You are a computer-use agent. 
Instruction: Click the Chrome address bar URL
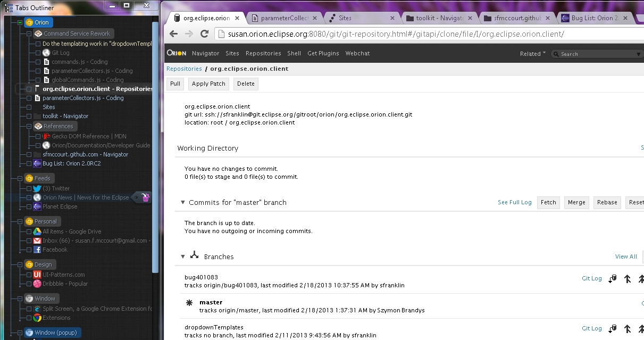(x=396, y=34)
